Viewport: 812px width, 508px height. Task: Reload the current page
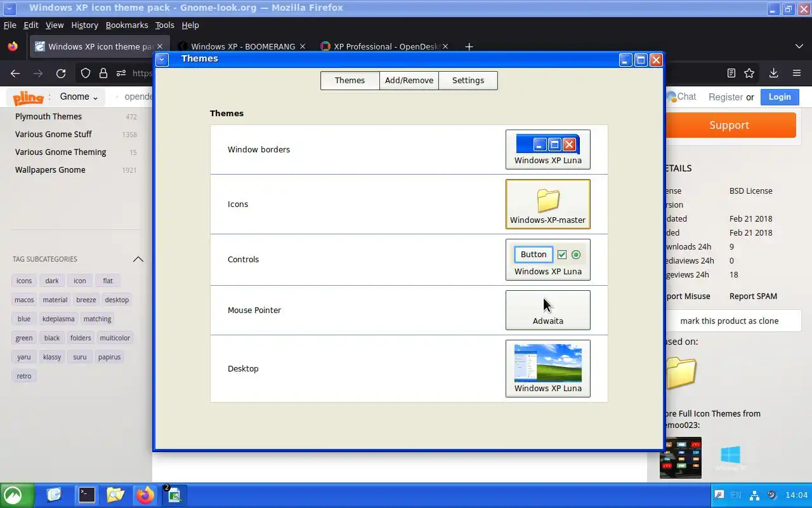click(x=61, y=73)
